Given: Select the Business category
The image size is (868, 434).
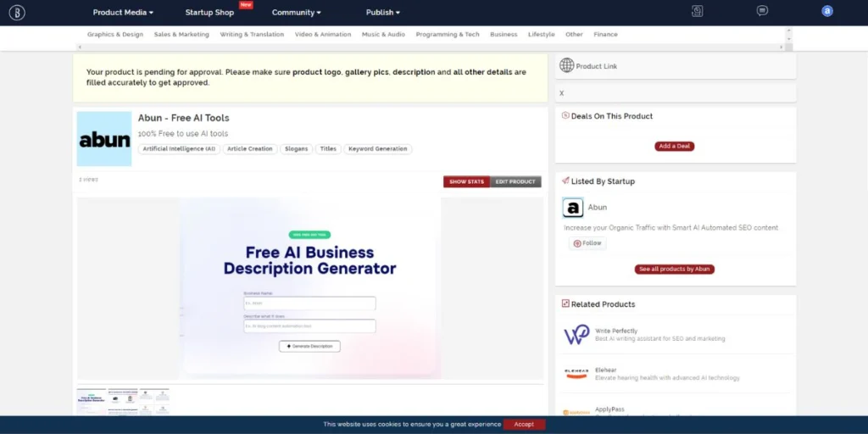Looking at the screenshot, I should point(504,34).
